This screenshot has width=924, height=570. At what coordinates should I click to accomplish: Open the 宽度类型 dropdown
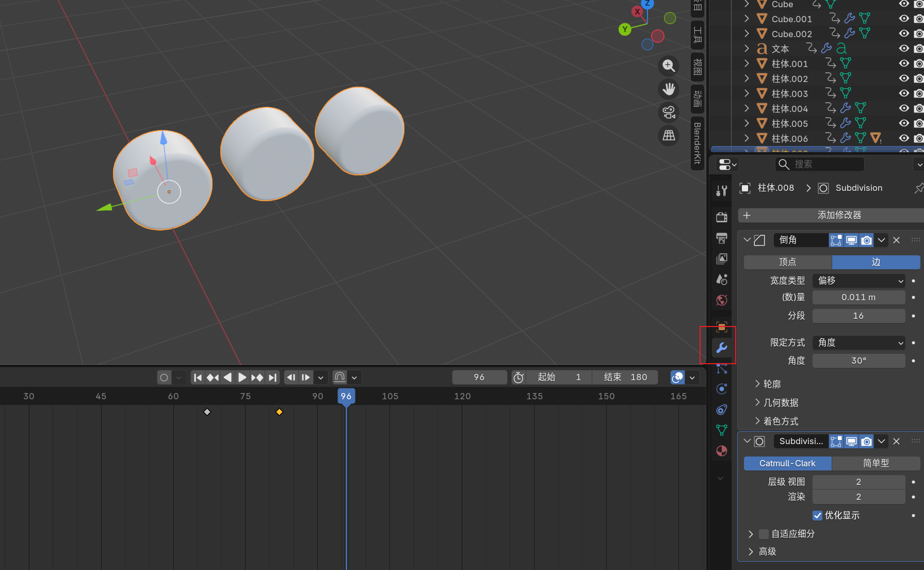tap(858, 281)
